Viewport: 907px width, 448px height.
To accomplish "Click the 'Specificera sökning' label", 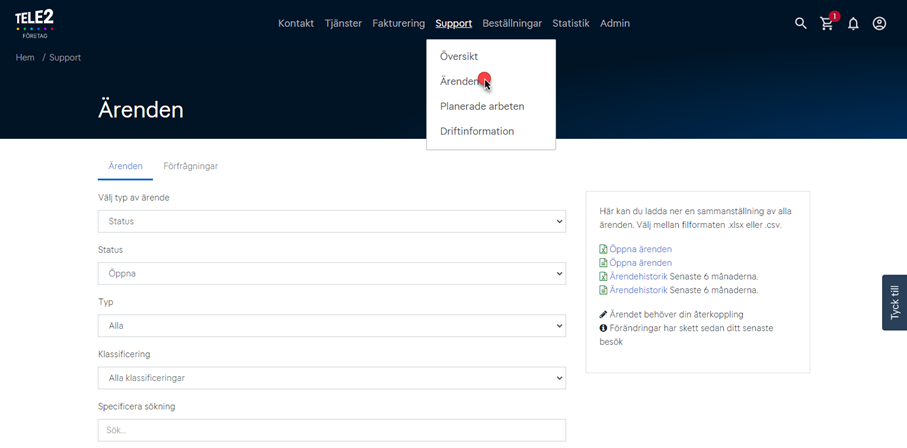I will [137, 406].
